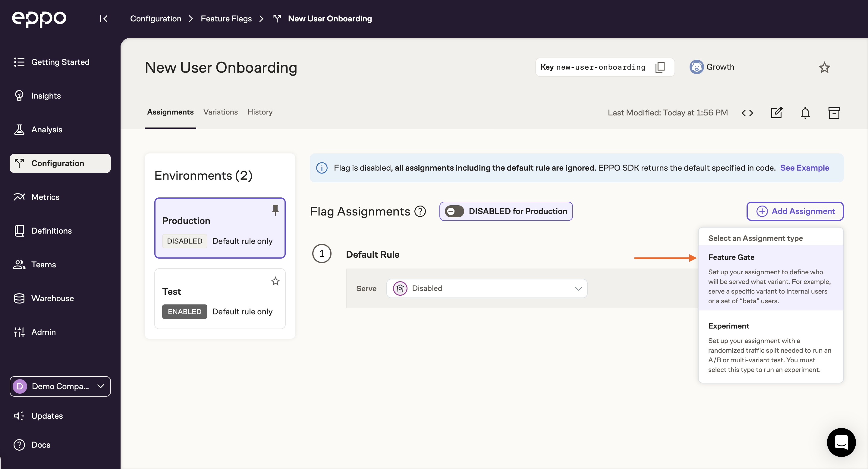868x469 pixels.
Task: Open the Demo Company account menu
Action: 60,386
